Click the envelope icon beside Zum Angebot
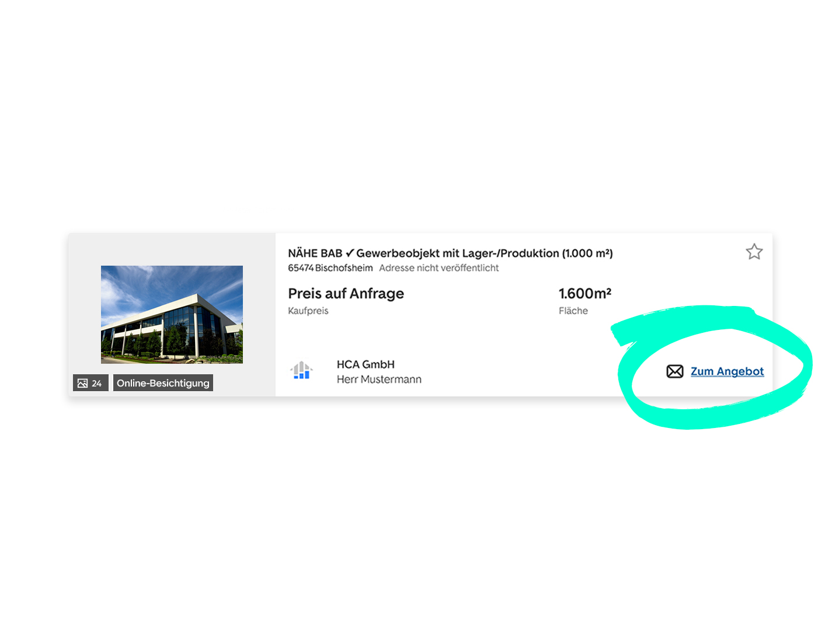 tap(674, 371)
